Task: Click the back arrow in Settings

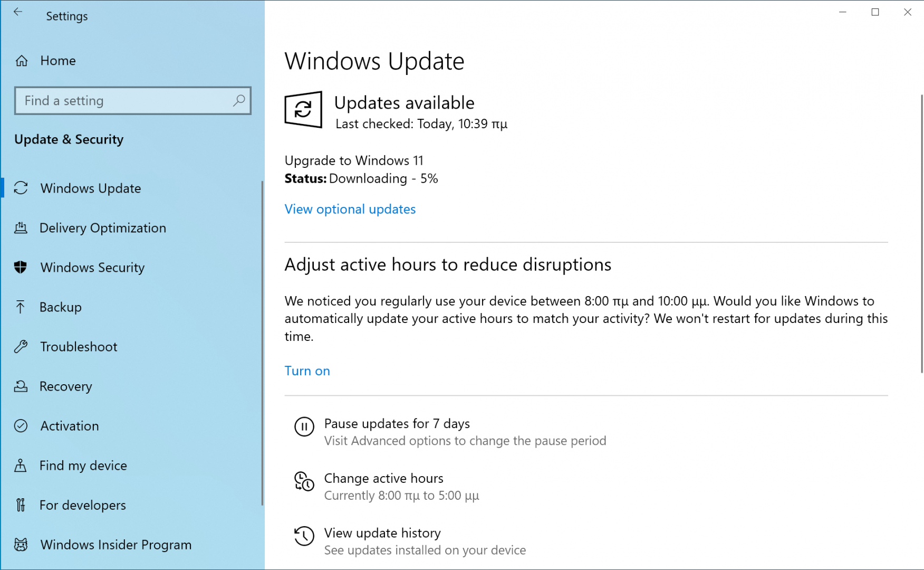Action: click(x=18, y=12)
